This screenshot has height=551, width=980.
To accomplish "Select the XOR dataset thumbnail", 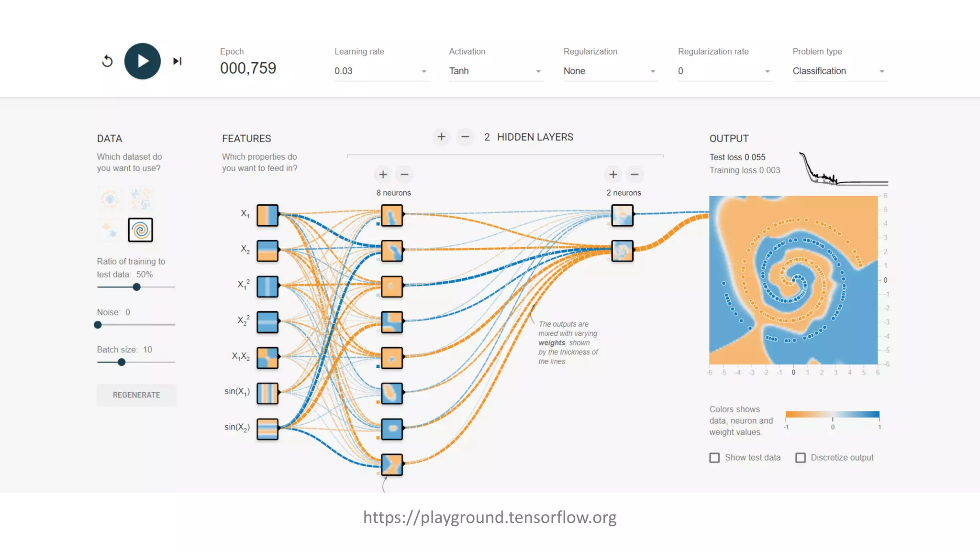I will 141,199.
